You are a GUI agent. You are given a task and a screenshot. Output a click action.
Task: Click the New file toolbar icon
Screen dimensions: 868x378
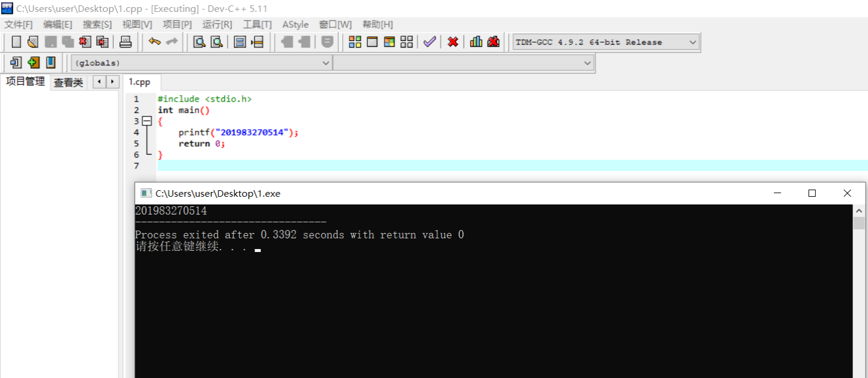16,42
